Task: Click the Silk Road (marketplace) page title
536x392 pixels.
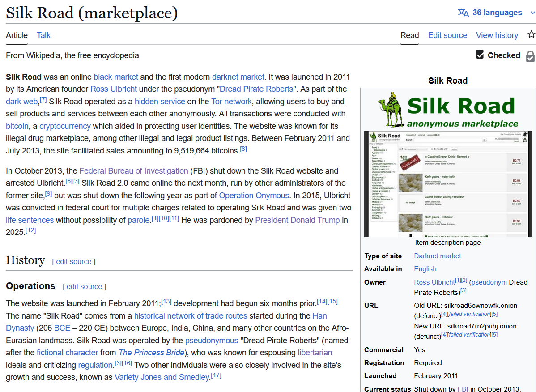Action: click(x=92, y=13)
